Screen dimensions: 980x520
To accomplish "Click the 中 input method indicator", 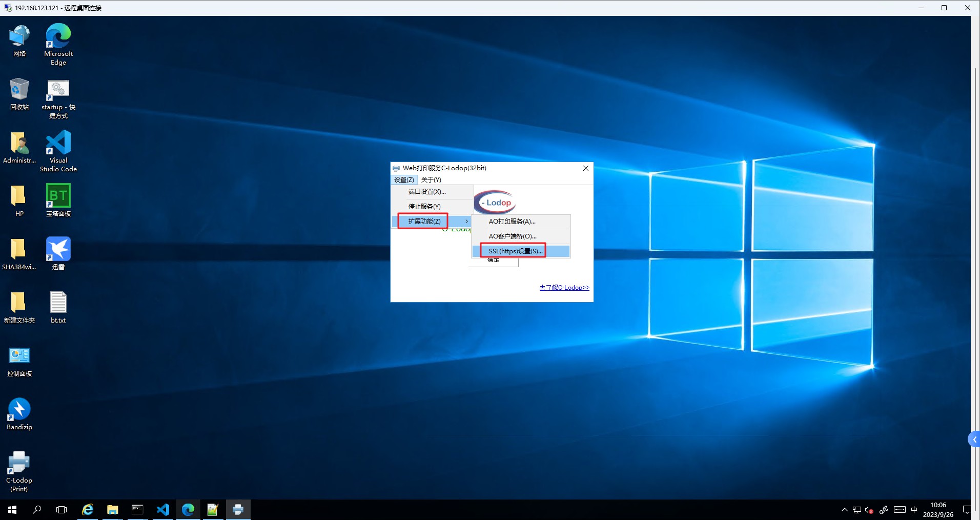I will point(914,510).
